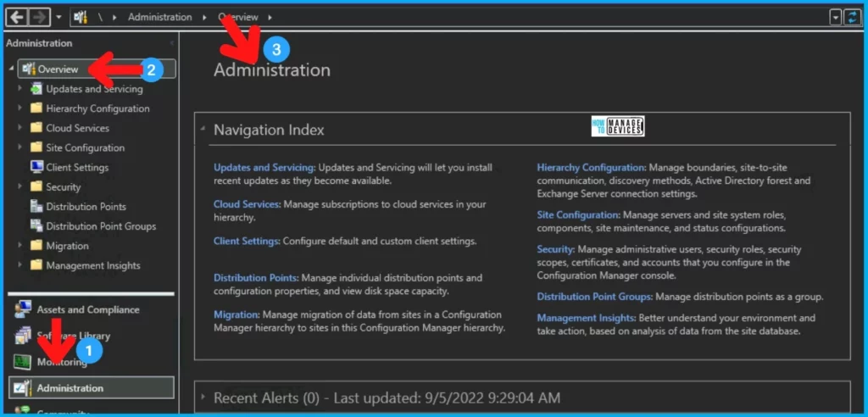Expand the Cloud Services tree node

pos(20,128)
